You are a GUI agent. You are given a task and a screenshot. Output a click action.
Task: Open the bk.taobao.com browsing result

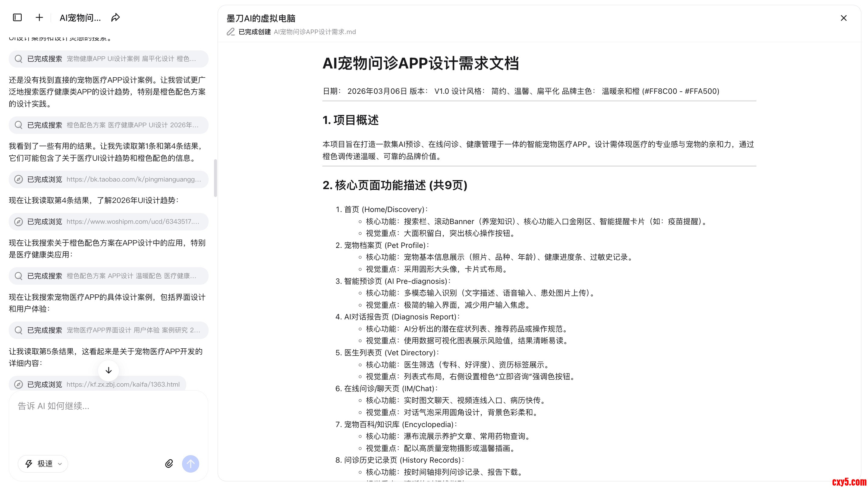point(108,179)
